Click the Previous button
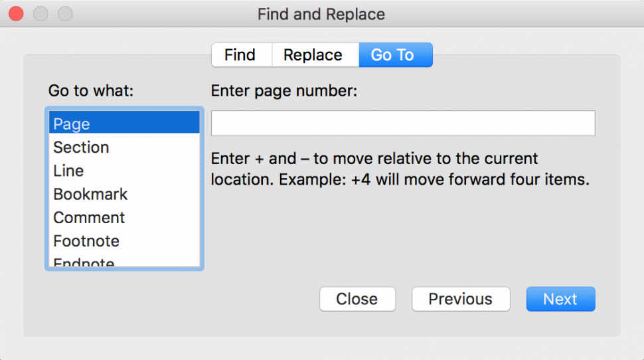 461,299
